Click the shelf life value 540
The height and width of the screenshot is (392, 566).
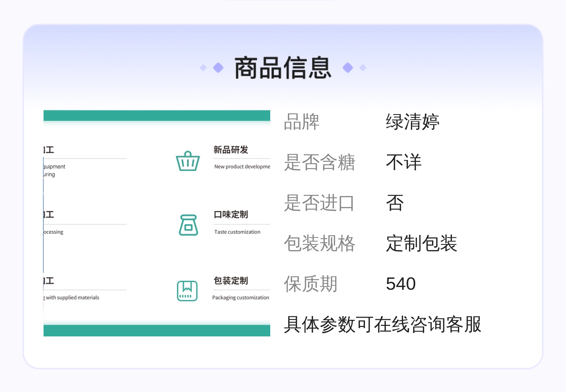(x=401, y=284)
